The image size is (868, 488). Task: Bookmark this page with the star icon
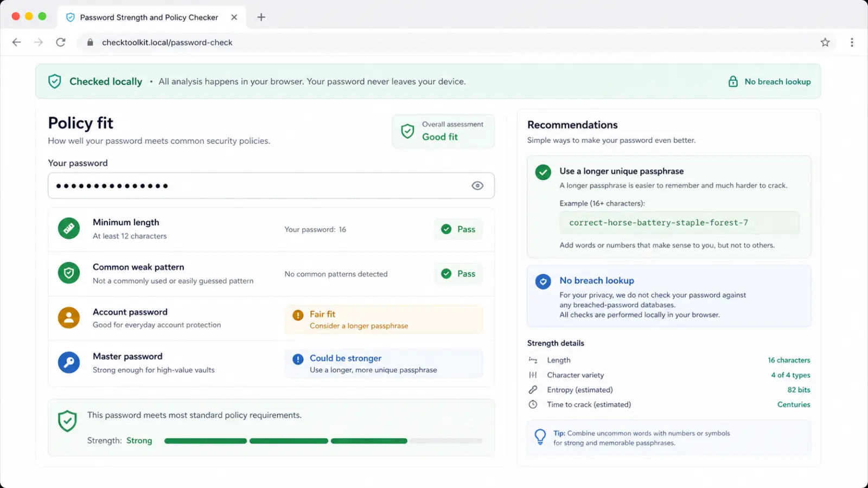(825, 42)
